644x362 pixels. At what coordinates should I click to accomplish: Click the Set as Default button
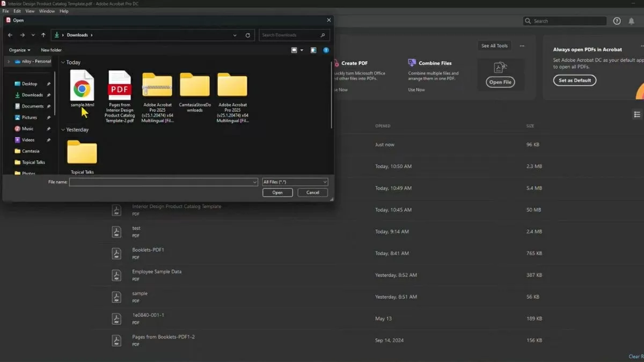pos(574,80)
